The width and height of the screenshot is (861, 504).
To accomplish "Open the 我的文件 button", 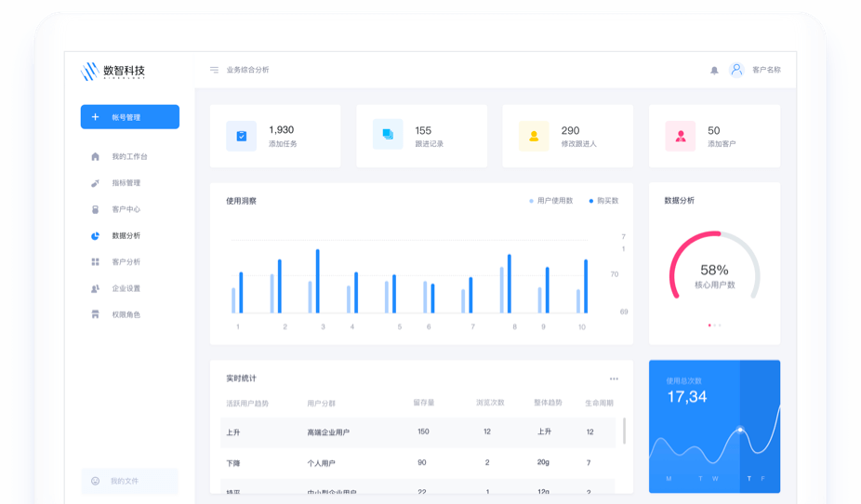I will (129, 481).
